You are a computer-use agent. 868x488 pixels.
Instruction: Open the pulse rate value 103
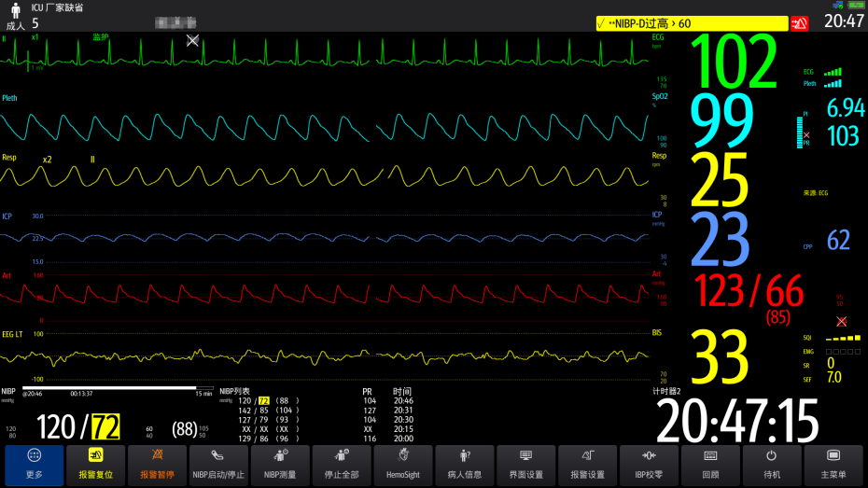point(843,136)
